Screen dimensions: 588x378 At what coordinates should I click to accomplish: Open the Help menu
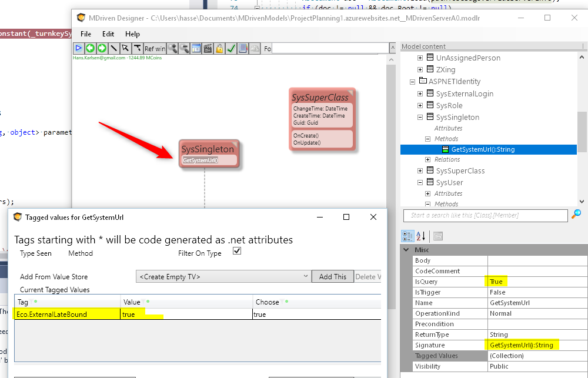click(x=132, y=34)
